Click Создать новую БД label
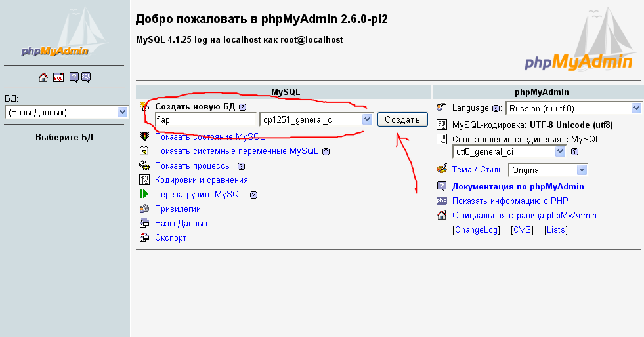Image resolution: width=644 pixels, height=337 pixels. (195, 107)
